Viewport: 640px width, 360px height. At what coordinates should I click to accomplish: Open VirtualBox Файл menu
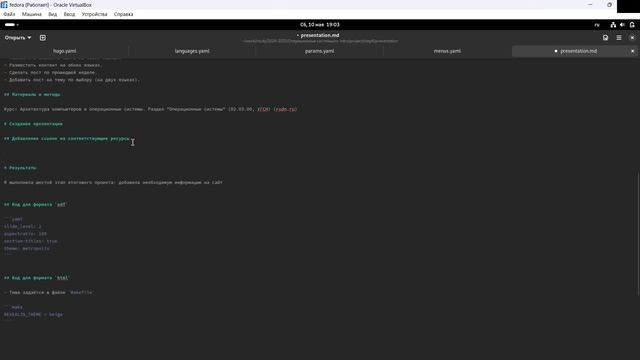tap(9, 14)
